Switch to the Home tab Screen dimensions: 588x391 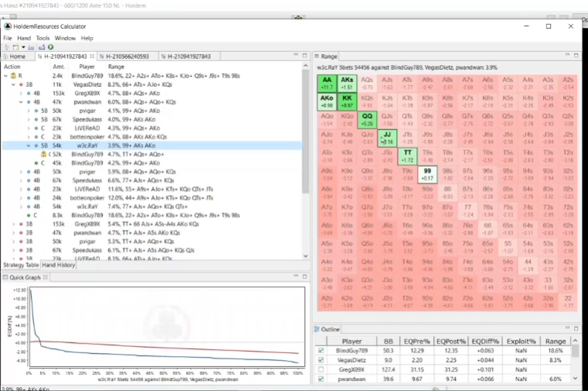pos(17,57)
